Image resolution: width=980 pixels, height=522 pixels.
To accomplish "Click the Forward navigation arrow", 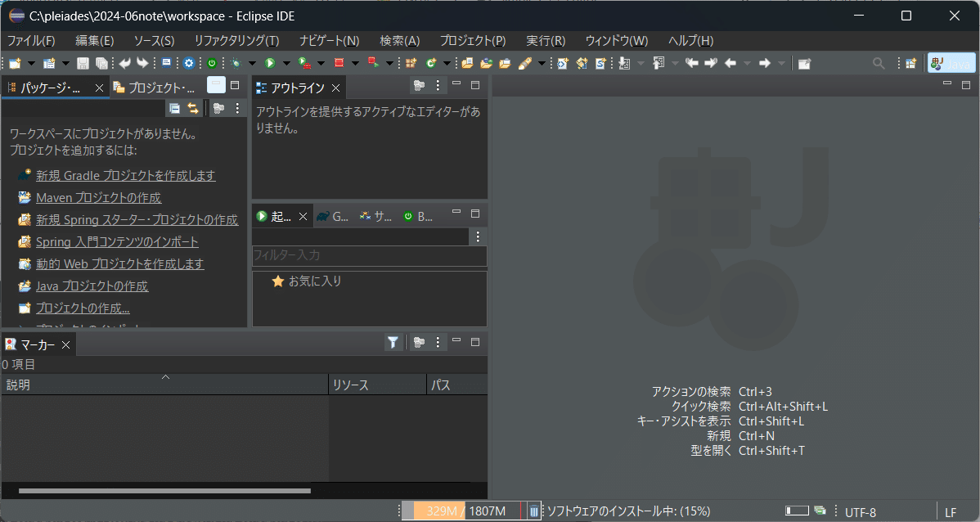I will (764, 63).
